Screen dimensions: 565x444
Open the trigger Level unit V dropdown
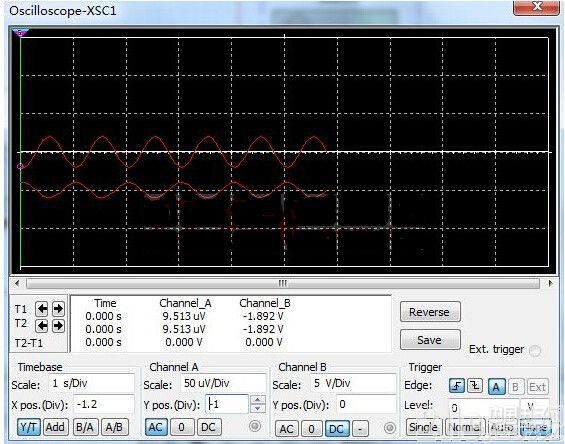(535, 407)
